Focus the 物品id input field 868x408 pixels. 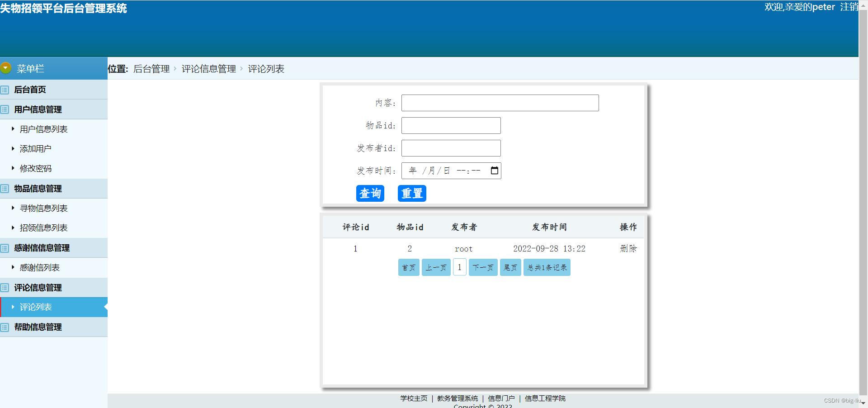[451, 125]
